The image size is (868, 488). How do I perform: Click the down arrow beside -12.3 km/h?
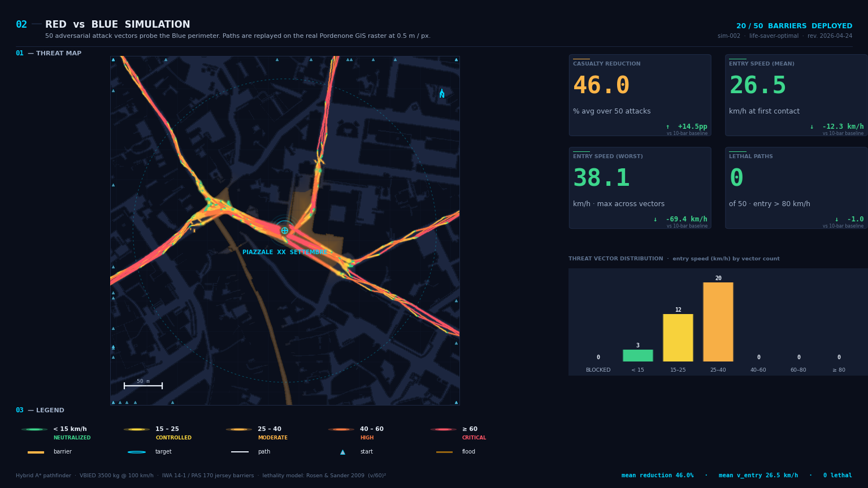(812, 127)
